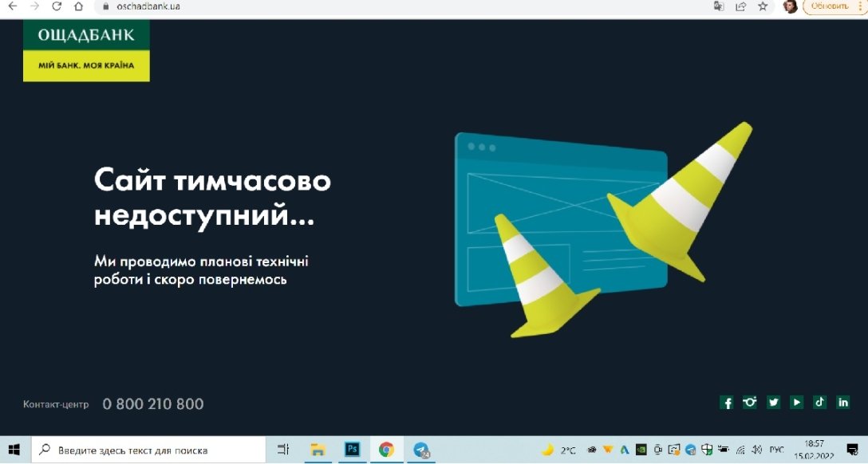The width and height of the screenshot is (868, 464).
Task: Open the Google Translate icon in the address bar
Action: coord(720,6)
